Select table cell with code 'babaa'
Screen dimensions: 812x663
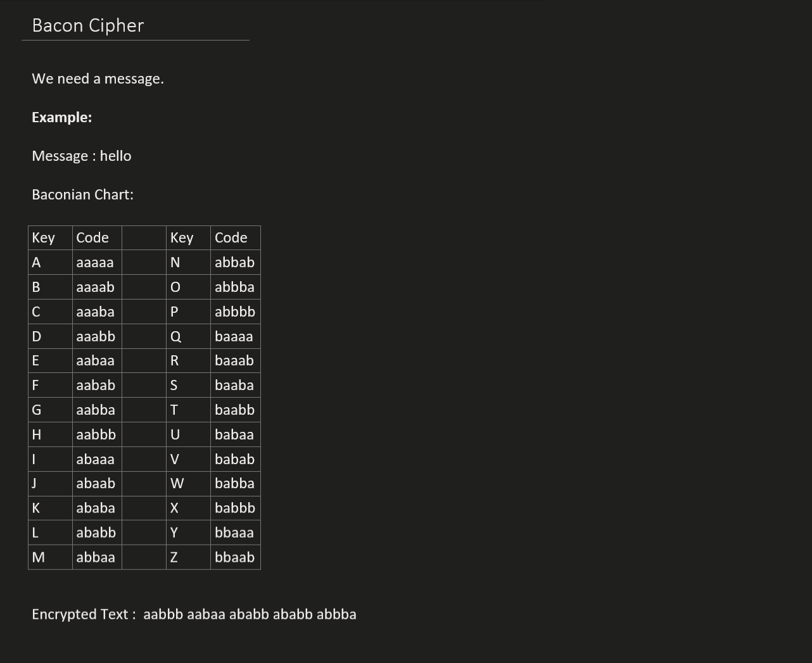tap(236, 434)
